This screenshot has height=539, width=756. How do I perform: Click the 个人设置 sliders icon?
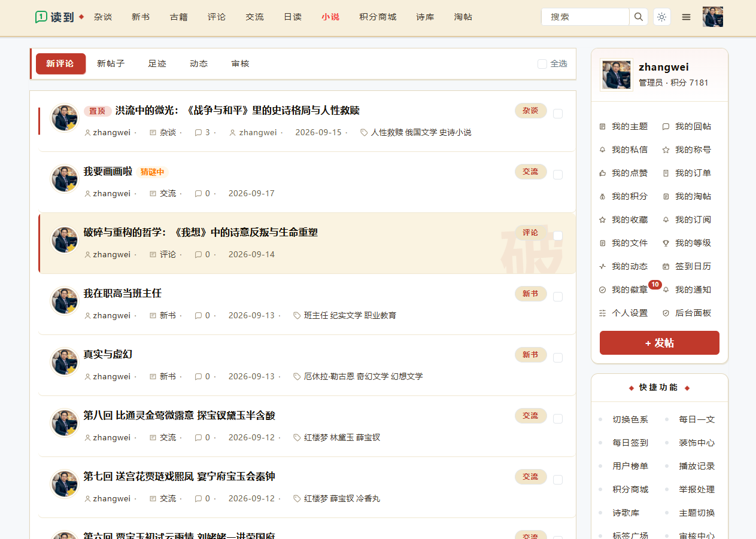[x=603, y=313]
